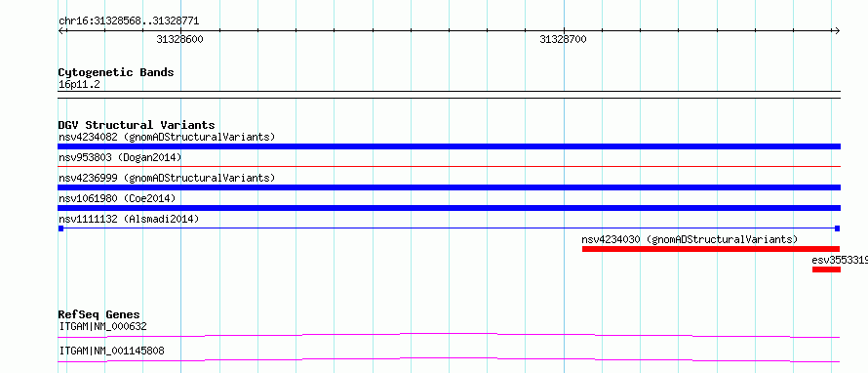Open the nsv953803 (Dogan2014) label
868x373 pixels.
click(x=120, y=157)
